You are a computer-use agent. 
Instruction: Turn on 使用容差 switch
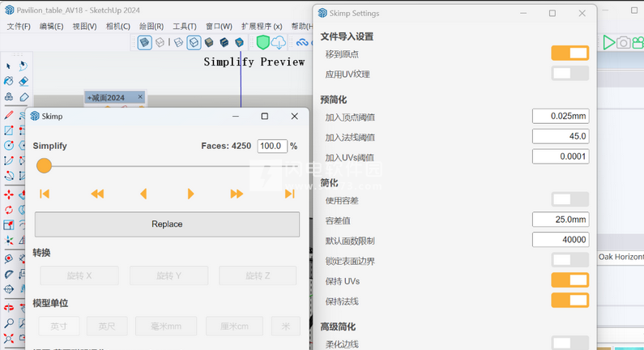point(570,199)
